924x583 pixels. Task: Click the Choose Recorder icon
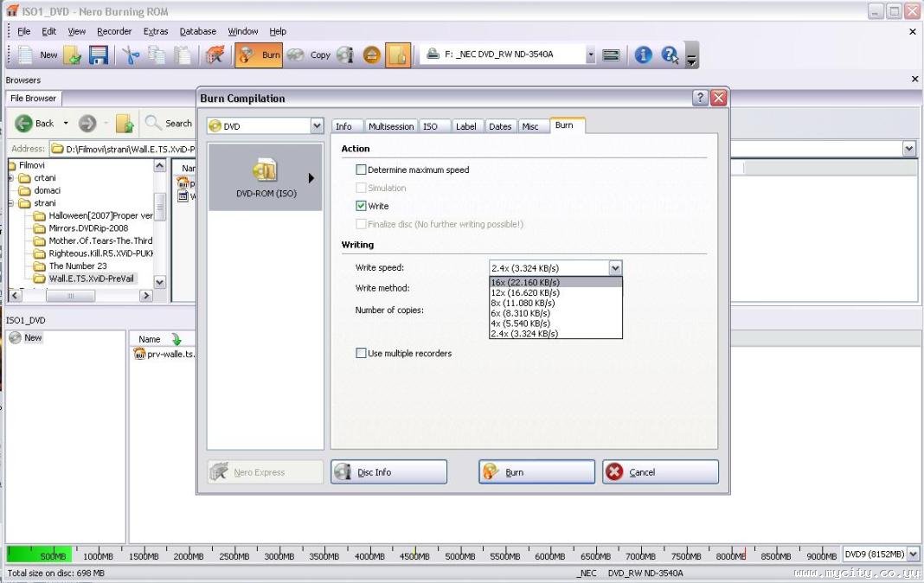coord(612,55)
